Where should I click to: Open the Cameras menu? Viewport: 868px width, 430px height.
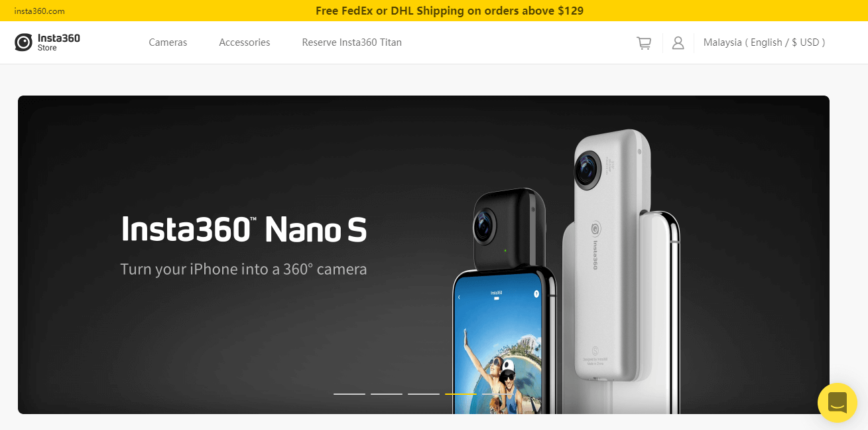click(168, 42)
